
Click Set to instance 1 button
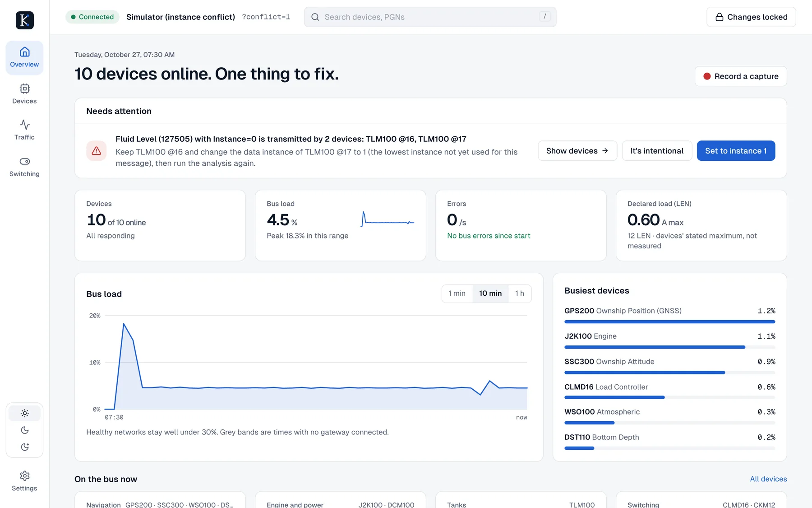point(736,151)
